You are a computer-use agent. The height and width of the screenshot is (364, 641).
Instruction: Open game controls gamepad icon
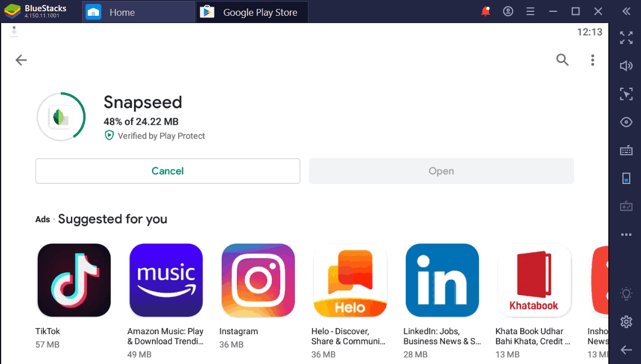tap(626, 206)
